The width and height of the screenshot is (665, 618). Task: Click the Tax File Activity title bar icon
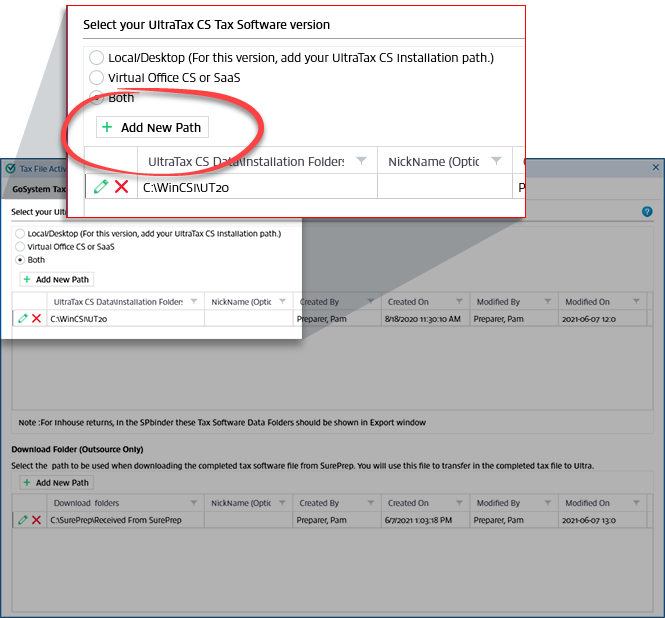pyautogui.click(x=11, y=168)
